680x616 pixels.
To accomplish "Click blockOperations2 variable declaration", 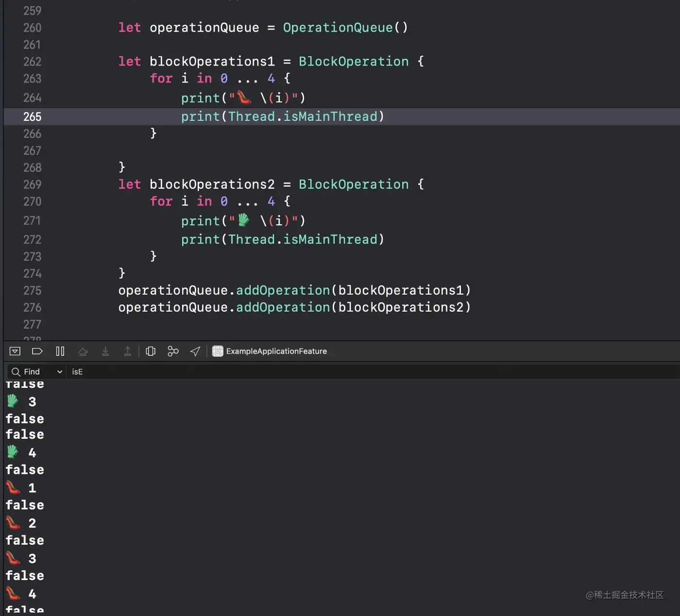I will click(x=212, y=184).
